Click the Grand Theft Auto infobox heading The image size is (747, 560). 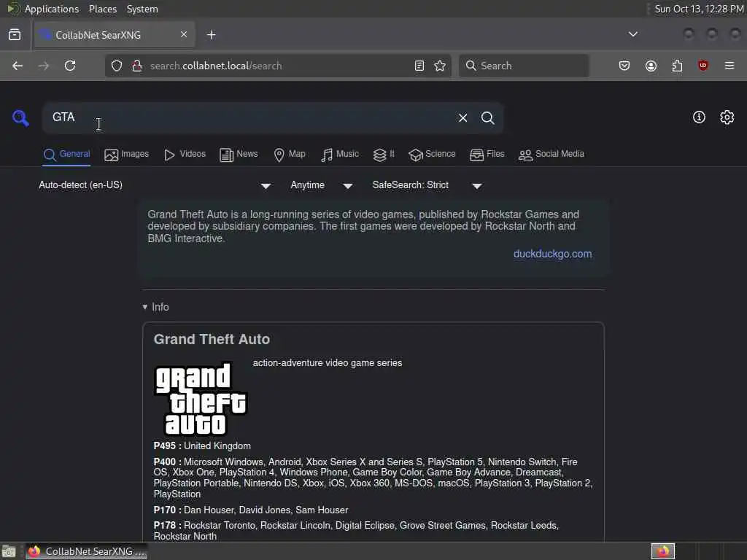tap(212, 340)
